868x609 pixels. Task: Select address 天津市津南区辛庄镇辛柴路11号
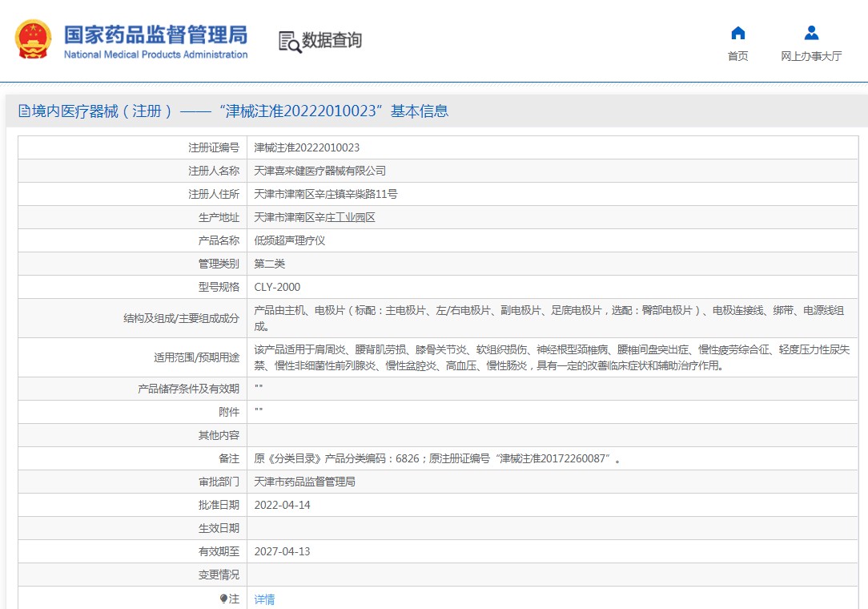[x=325, y=194]
